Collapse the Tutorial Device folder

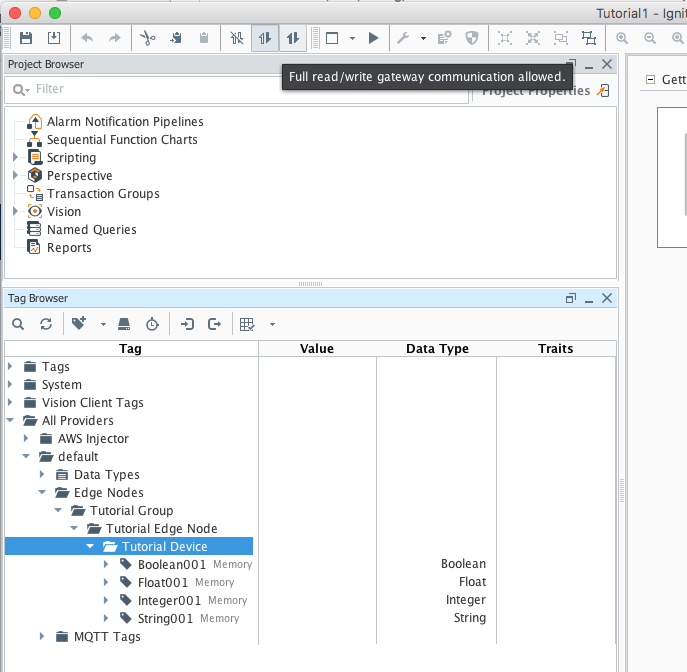[90, 546]
